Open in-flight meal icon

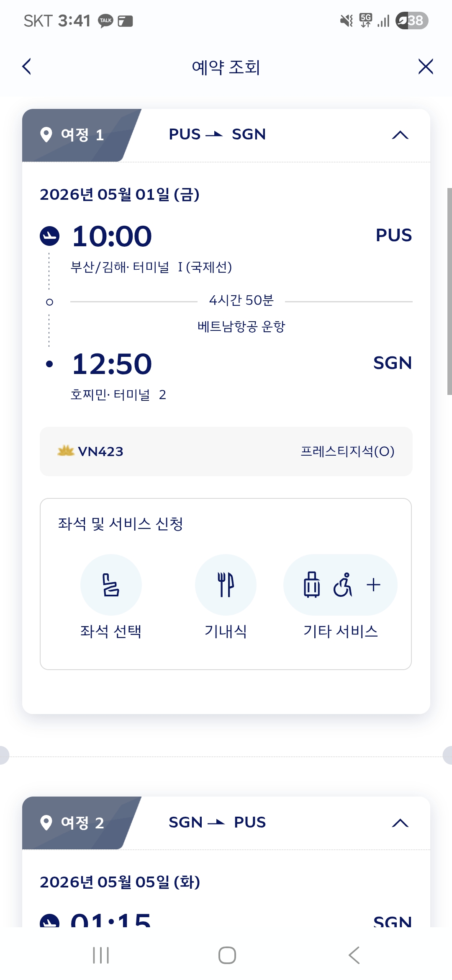pyautogui.click(x=226, y=585)
